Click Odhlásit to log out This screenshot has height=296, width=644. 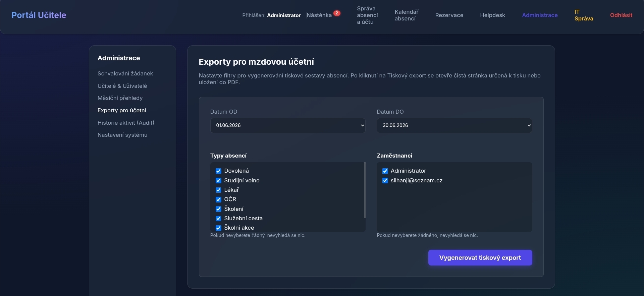coord(621,15)
